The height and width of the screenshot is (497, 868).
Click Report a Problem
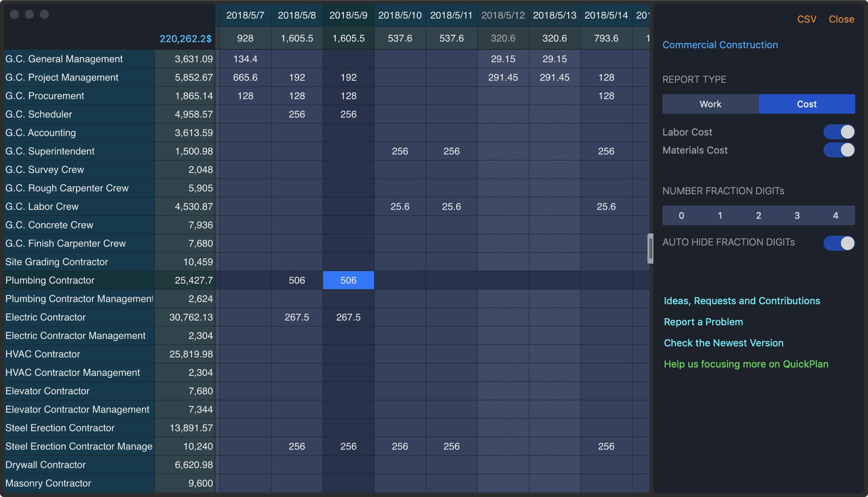tap(703, 321)
